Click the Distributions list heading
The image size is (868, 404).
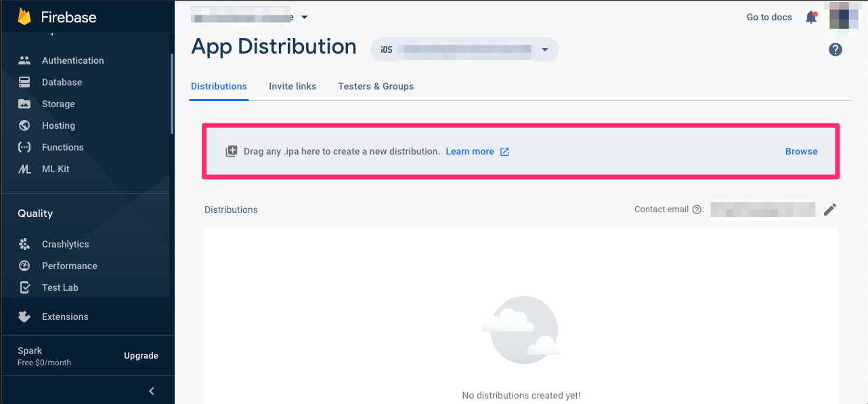(231, 209)
